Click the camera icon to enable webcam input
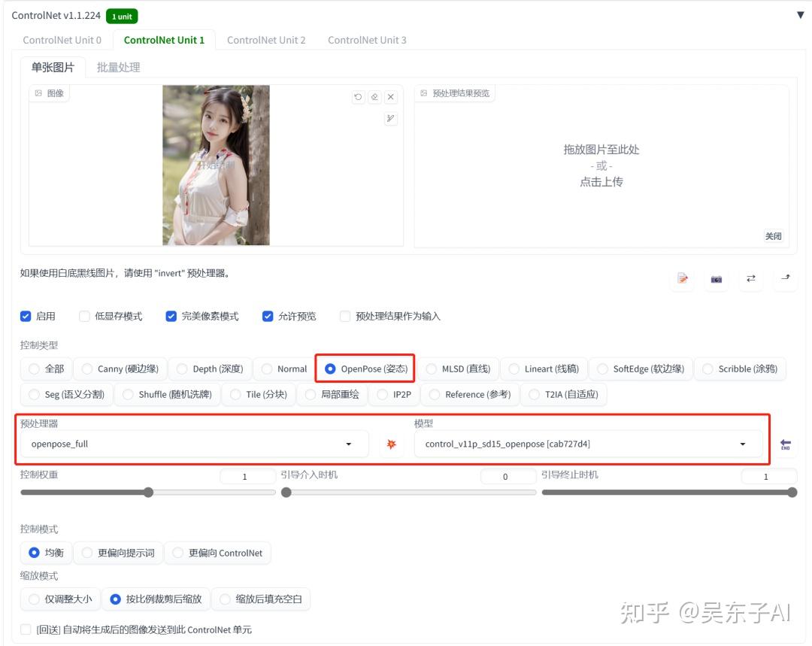Image resolution: width=812 pixels, height=646 pixels. [716, 279]
